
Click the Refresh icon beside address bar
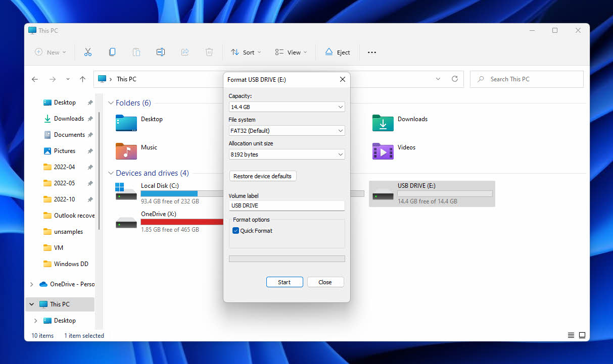point(455,79)
